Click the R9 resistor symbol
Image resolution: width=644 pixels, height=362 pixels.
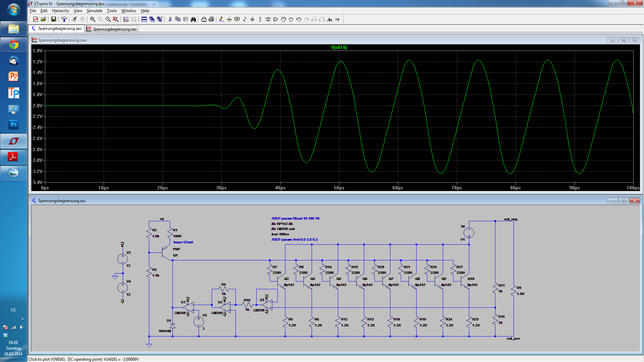click(x=513, y=290)
